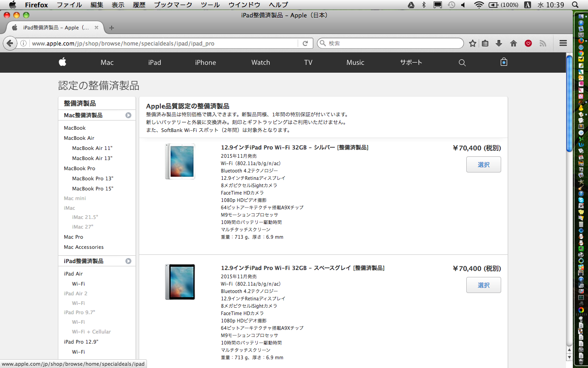Image resolution: width=588 pixels, height=368 pixels.
Task: Click the Firefox icon in the dock
Action: point(581,40)
